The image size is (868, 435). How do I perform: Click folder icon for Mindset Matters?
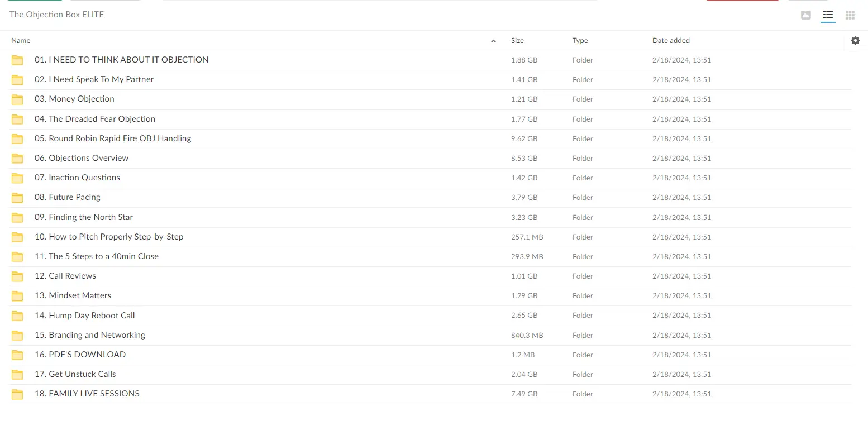point(17,296)
